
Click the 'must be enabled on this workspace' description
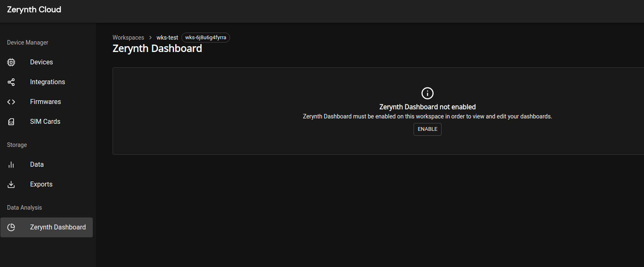(428, 116)
